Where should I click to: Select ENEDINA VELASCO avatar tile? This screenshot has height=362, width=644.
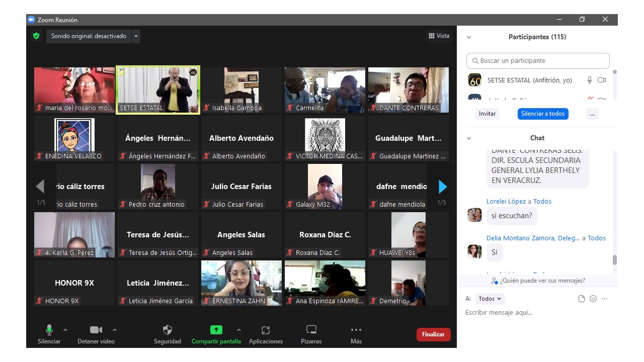[74, 138]
